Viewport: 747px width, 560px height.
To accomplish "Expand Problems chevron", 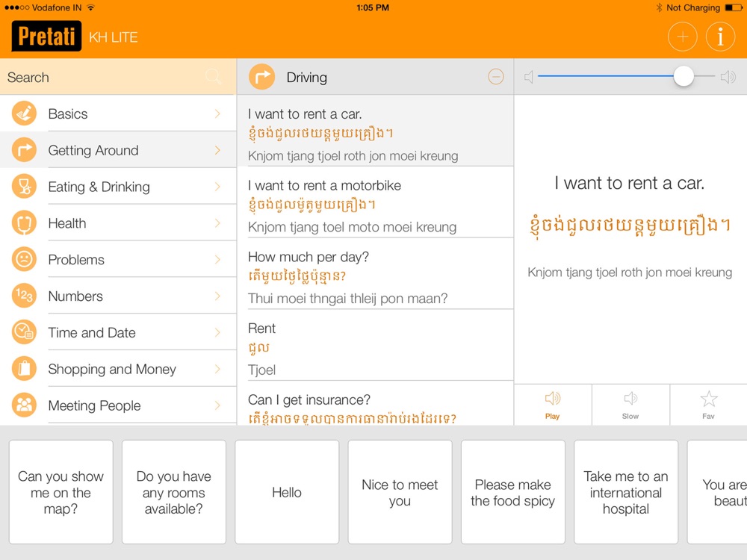I will coord(217,260).
